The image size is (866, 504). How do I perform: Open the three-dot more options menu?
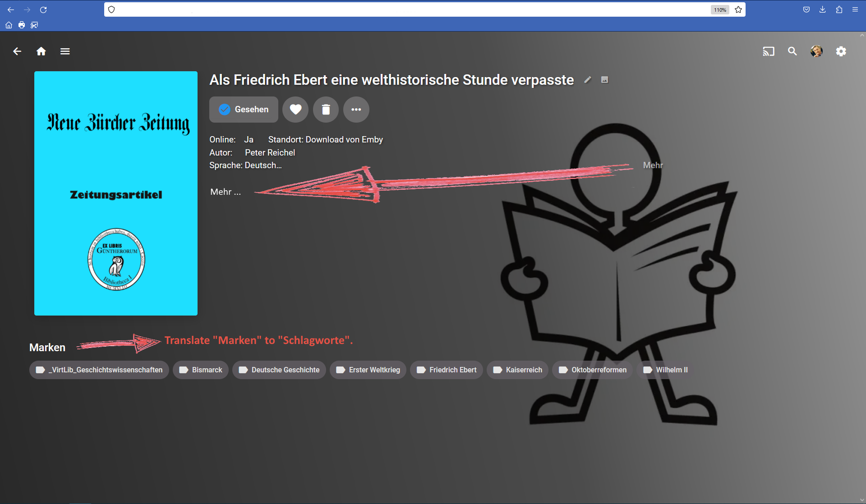[x=356, y=110]
